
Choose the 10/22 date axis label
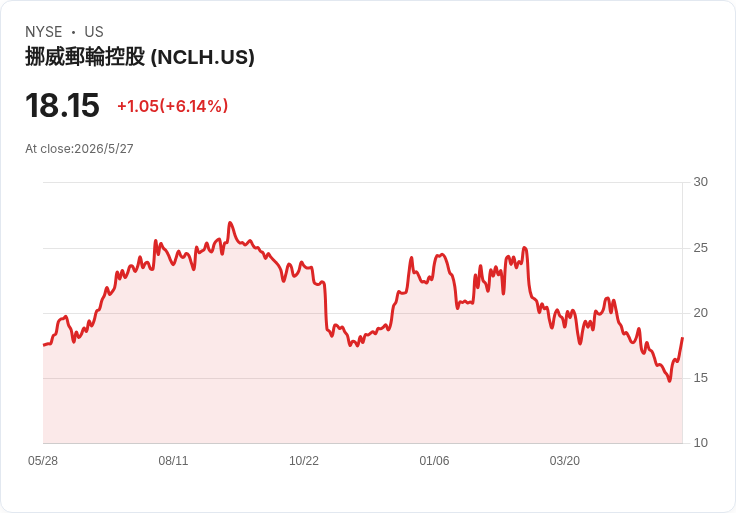pyautogui.click(x=304, y=461)
